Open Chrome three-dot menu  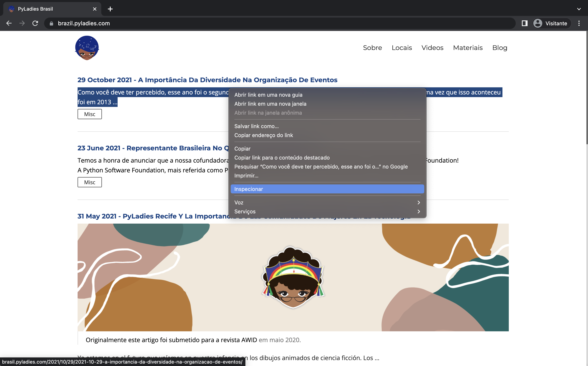579,23
